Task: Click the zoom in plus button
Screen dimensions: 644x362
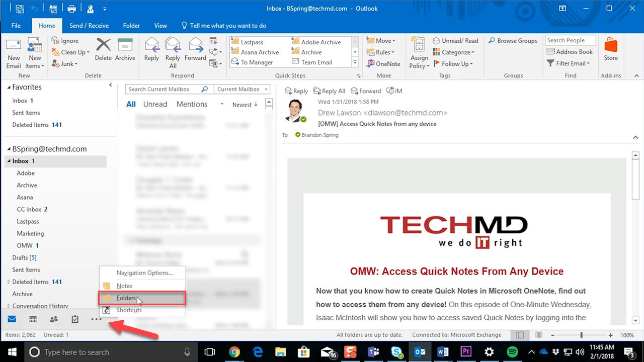Action: pos(611,335)
